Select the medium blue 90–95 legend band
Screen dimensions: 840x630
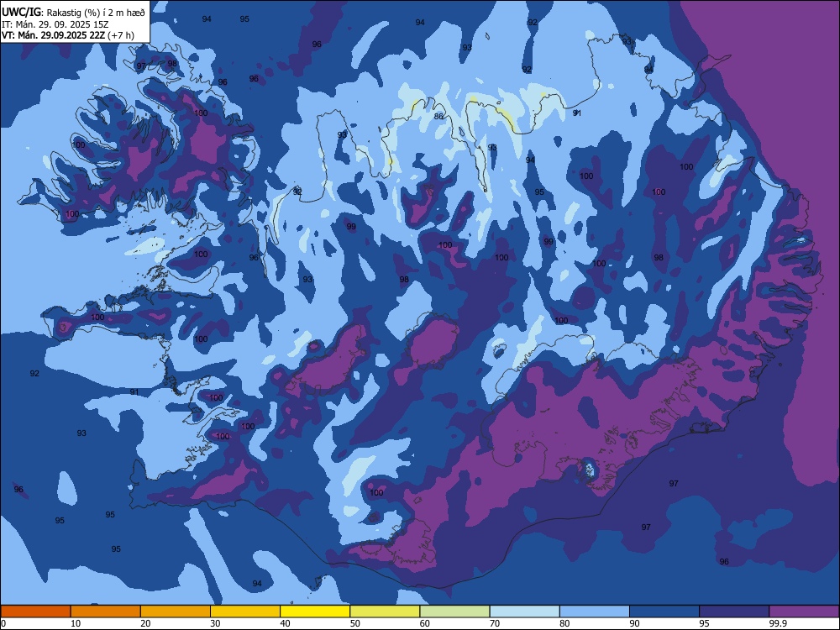pyautogui.click(x=664, y=612)
